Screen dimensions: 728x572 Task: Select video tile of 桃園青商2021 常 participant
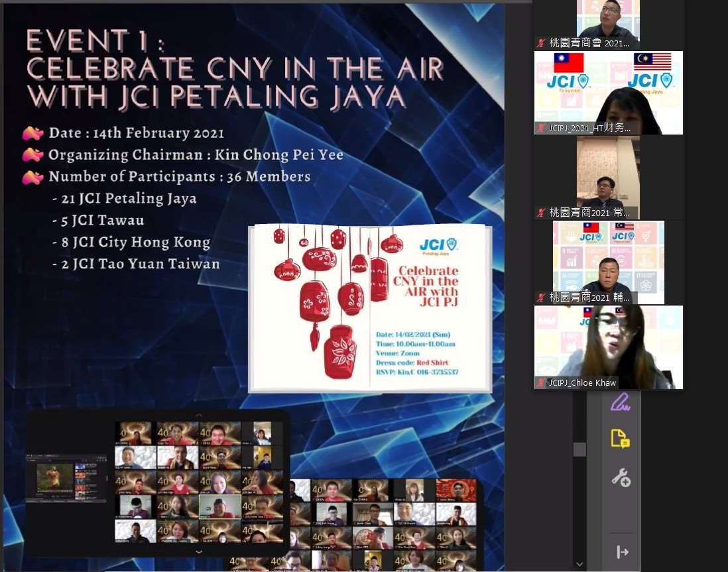click(x=608, y=178)
